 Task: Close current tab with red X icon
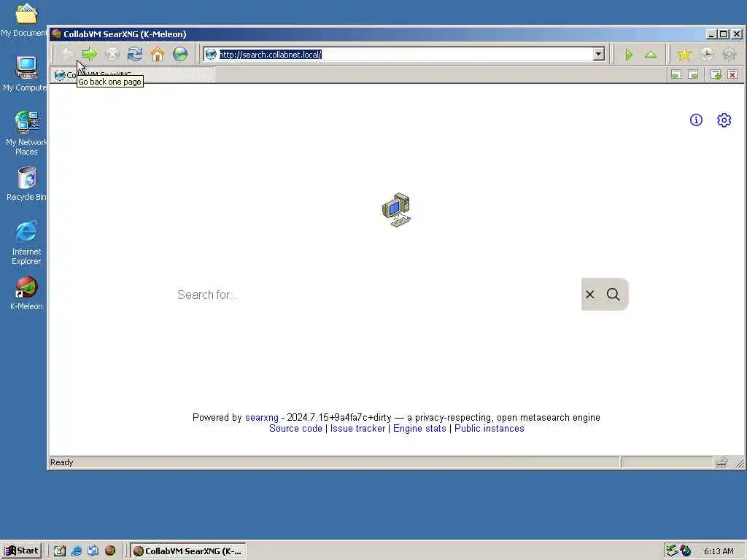pyautogui.click(x=732, y=75)
